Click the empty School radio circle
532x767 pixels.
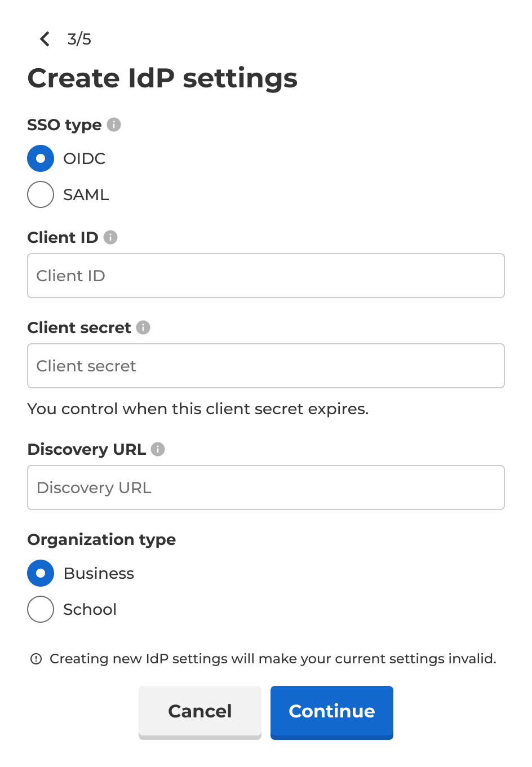pyautogui.click(x=40, y=609)
